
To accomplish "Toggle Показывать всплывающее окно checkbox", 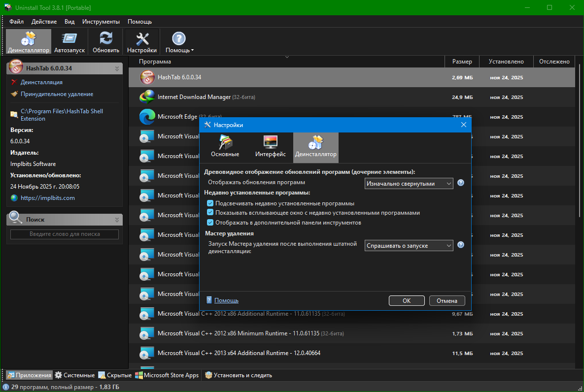I will 210,213.
